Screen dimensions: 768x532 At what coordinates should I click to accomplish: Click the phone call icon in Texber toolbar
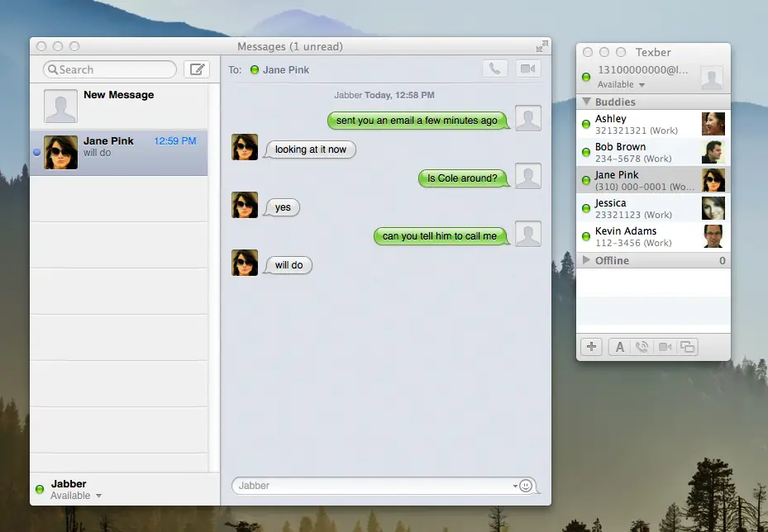pos(642,347)
